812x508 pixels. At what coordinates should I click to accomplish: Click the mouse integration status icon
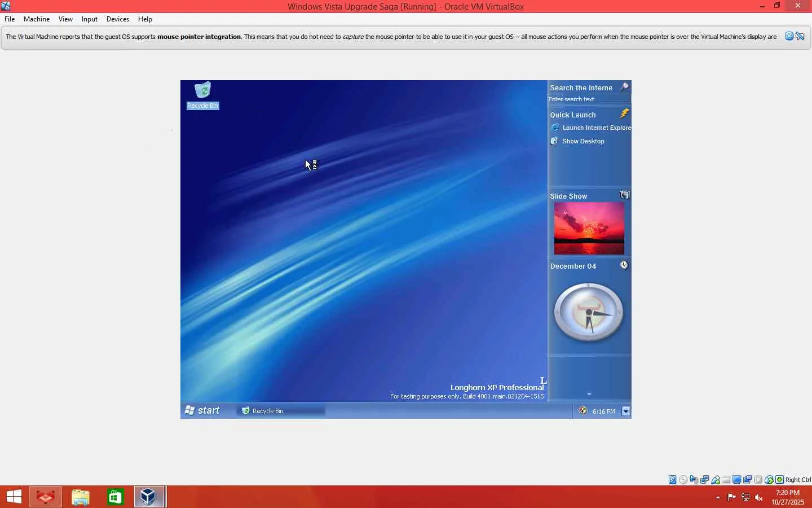coord(769,480)
